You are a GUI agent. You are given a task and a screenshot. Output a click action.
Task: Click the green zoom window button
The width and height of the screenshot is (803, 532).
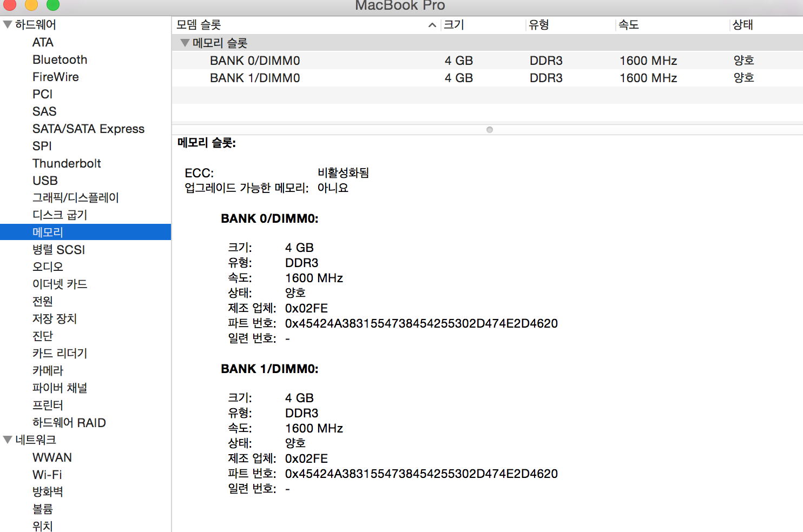(53, 5)
